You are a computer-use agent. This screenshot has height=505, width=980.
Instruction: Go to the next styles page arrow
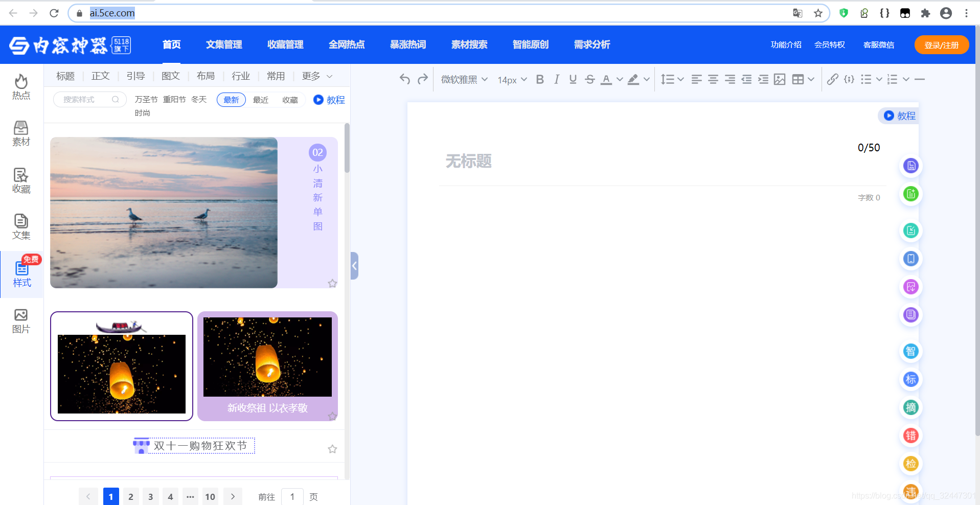tap(233, 496)
